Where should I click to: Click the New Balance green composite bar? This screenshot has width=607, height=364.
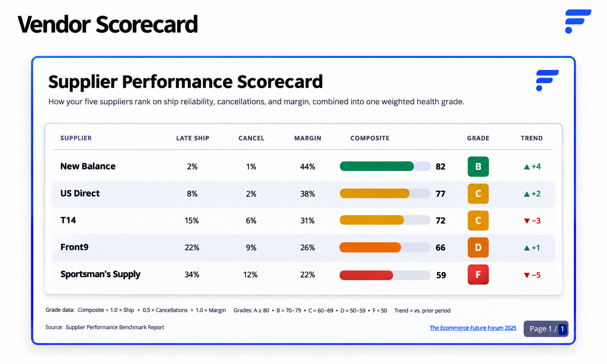click(x=377, y=166)
